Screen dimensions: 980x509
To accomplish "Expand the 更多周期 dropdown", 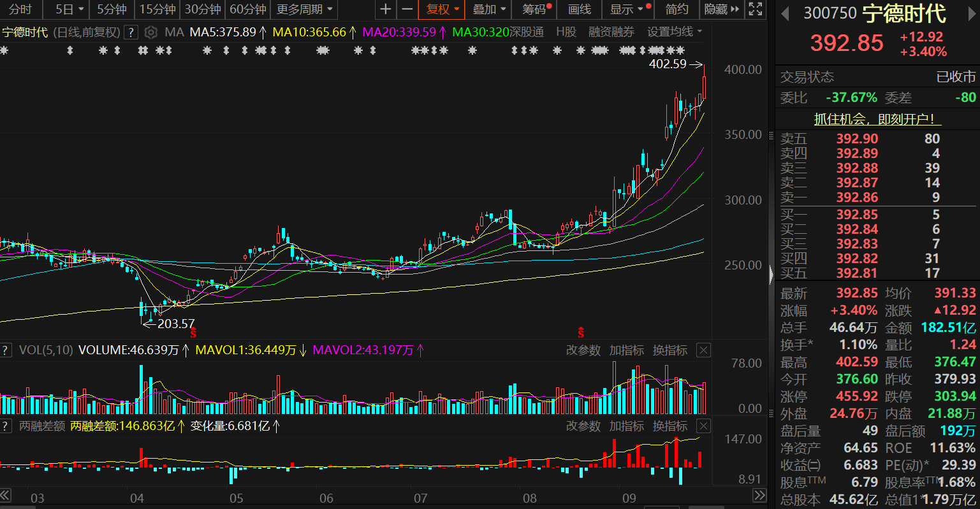I will point(305,10).
